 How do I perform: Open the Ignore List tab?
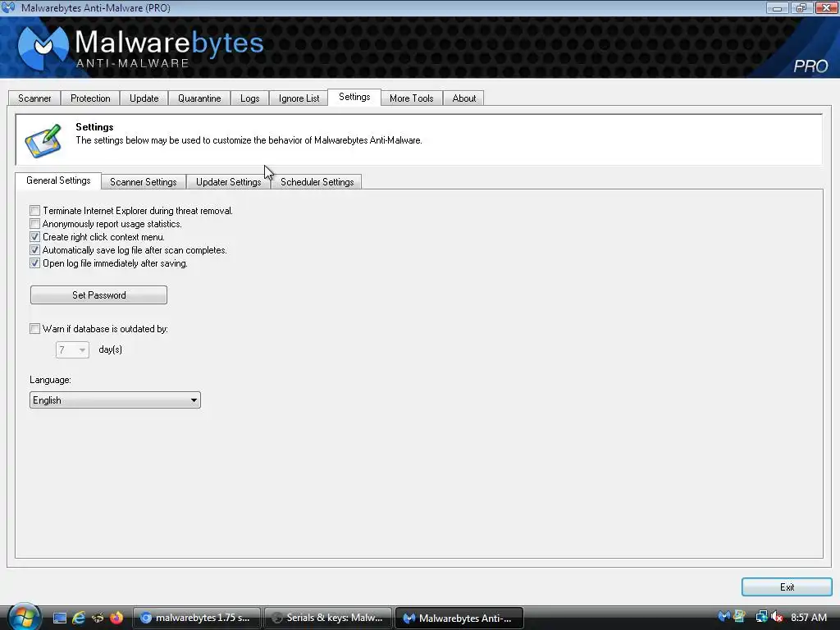tap(299, 98)
